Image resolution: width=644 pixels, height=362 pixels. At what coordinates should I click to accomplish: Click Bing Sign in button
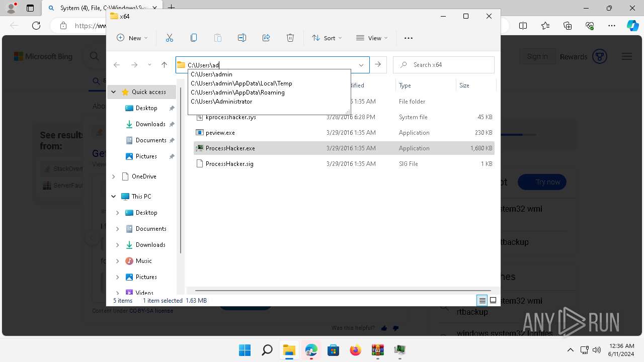[537, 56]
